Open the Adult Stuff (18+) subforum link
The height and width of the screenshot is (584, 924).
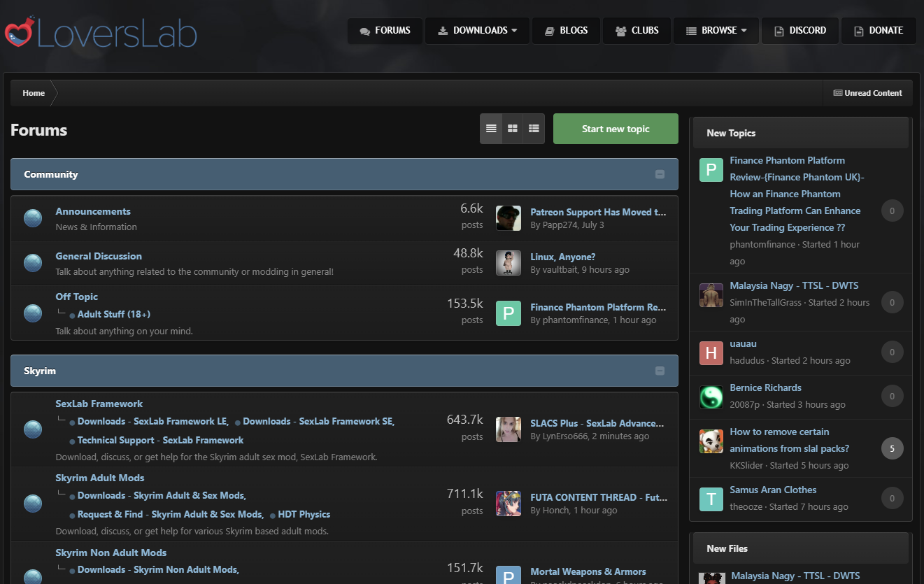[114, 314]
